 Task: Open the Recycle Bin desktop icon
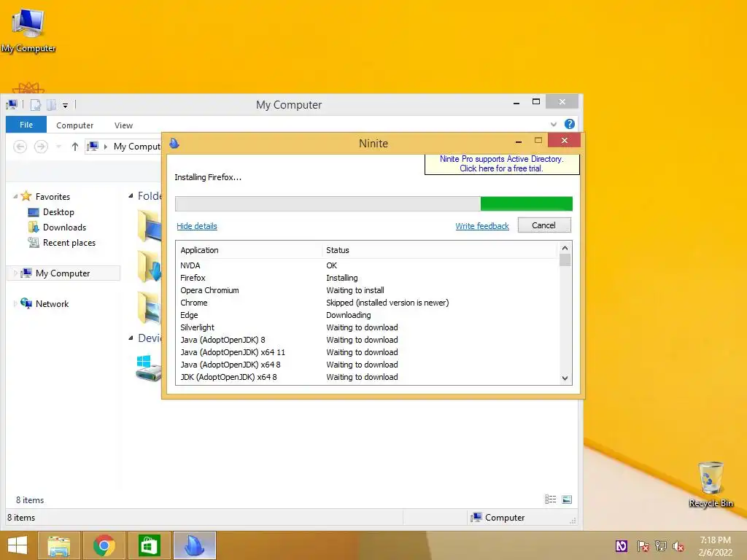[711, 484]
